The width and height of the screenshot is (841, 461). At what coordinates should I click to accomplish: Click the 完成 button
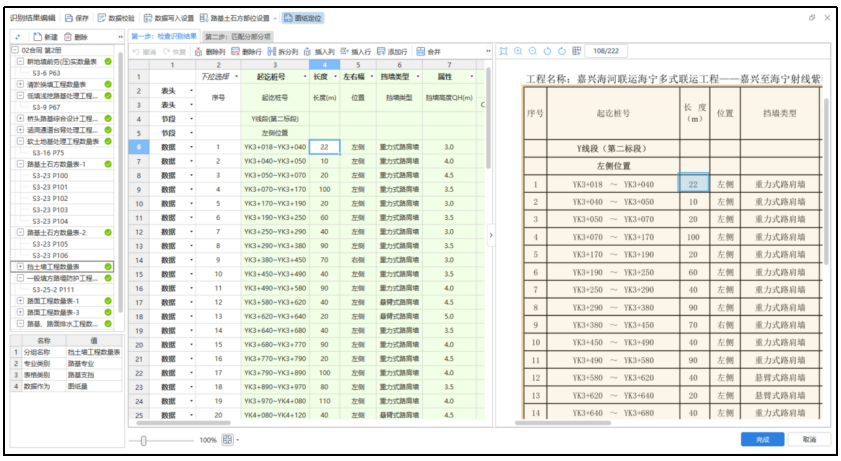(762, 439)
